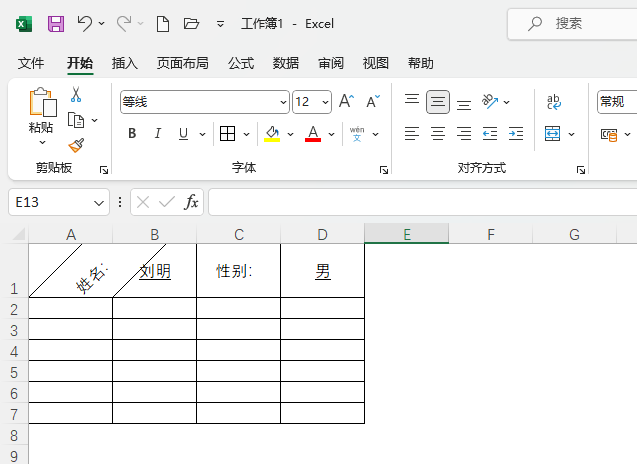The width and height of the screenshot is (637, 464).
Task: Click the Wrap Text icon
Action: point(554,102)
